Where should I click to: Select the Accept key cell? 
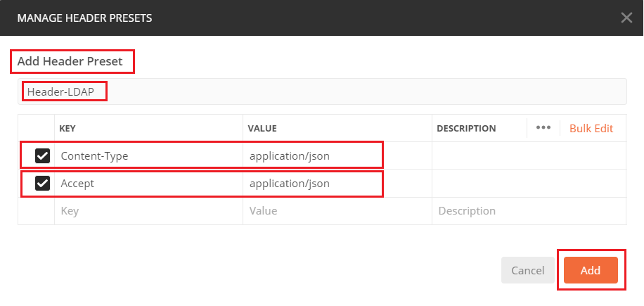(148, 183)
